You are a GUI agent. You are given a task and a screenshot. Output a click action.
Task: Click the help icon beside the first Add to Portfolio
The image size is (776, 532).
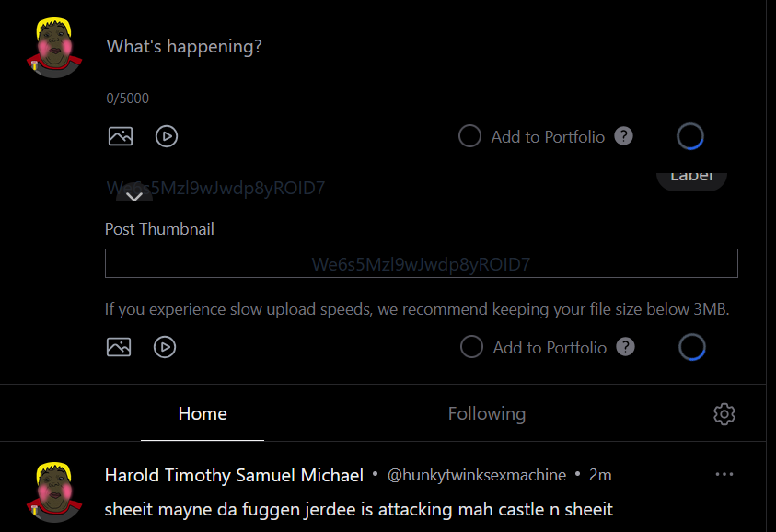pos(623,136)
